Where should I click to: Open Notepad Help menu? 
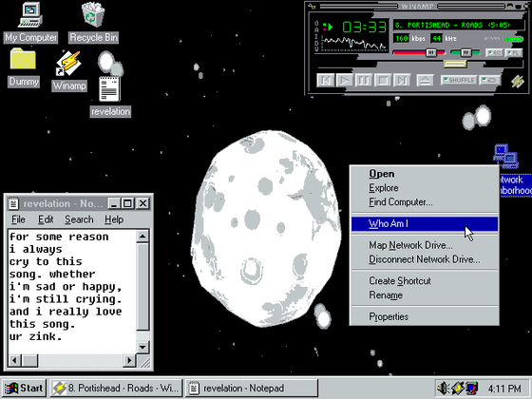pos(114,219)
